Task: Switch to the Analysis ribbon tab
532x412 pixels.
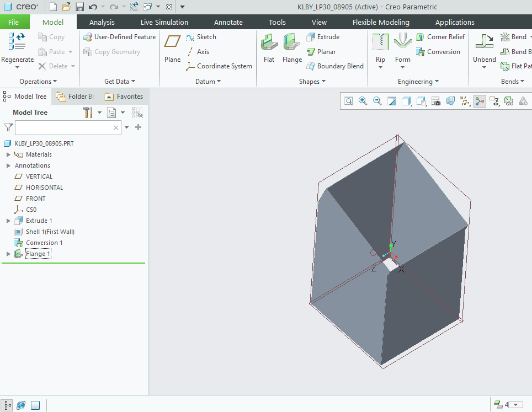Action: pyautogui.click(x=102, y=22)
